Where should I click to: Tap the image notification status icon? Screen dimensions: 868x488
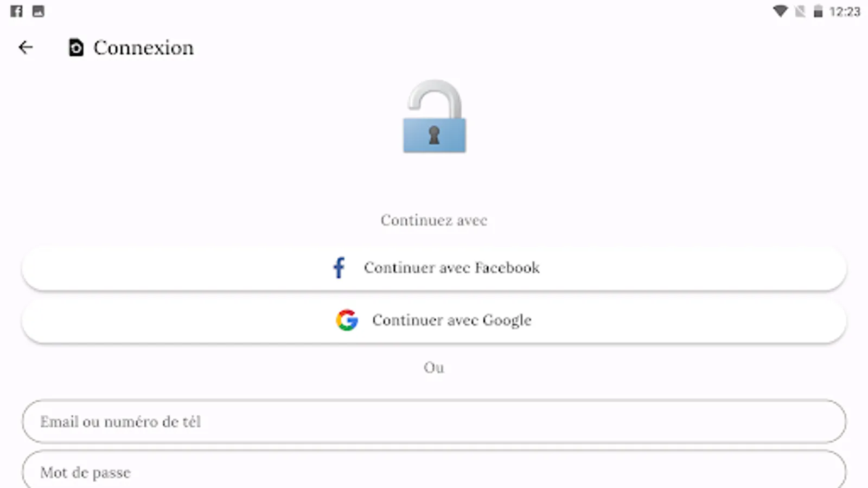point(38,11)
